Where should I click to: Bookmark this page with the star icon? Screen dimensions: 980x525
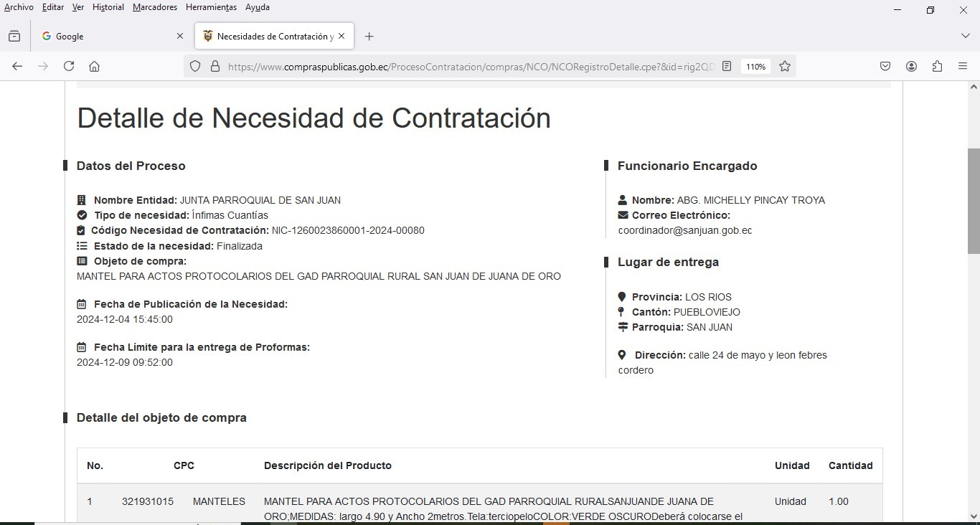(785, 66)
